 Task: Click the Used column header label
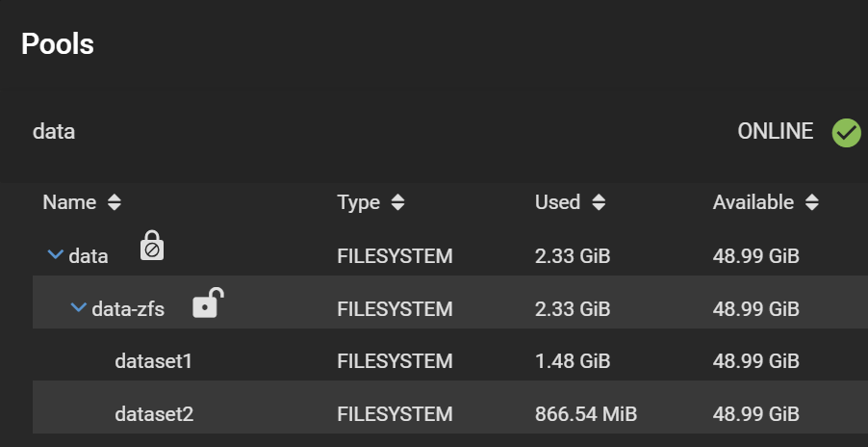557,202
